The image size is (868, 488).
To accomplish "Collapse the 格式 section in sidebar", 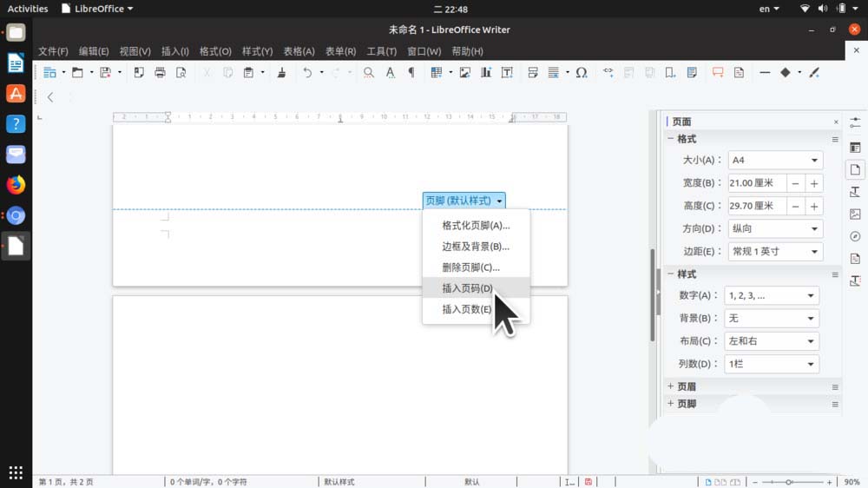I will 671,139.
